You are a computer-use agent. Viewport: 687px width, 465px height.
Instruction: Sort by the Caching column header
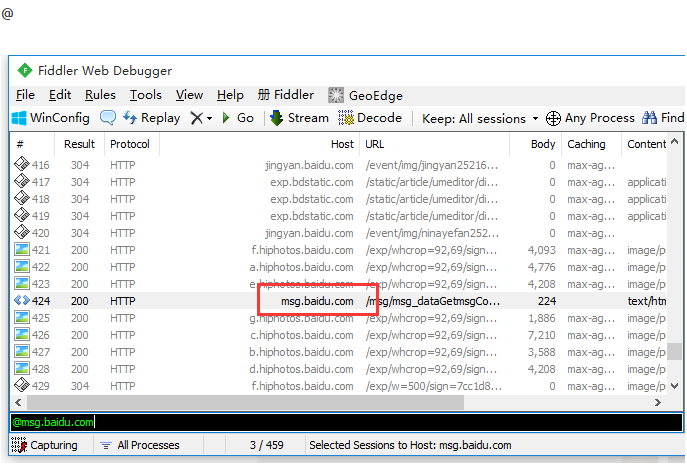click(591, 144)
